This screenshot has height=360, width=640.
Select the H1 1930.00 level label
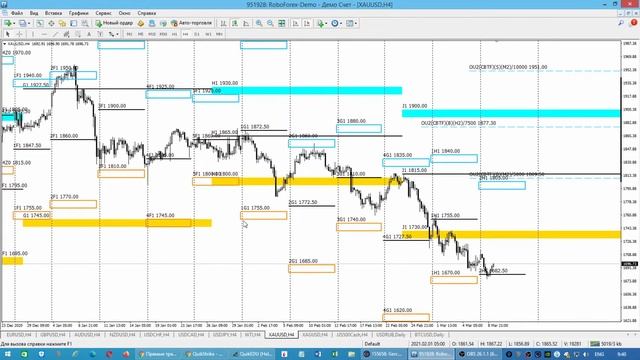coord(225,83)
